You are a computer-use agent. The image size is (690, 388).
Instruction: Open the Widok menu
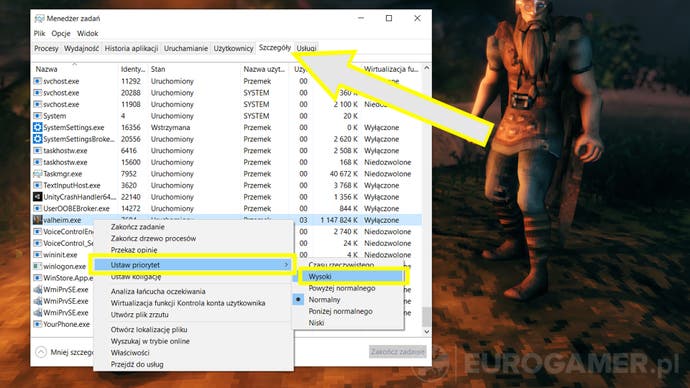(88, 33)
